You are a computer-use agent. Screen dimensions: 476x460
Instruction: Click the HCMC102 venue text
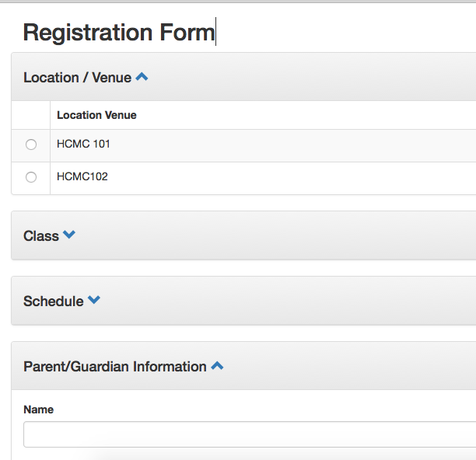coord(82,176)
